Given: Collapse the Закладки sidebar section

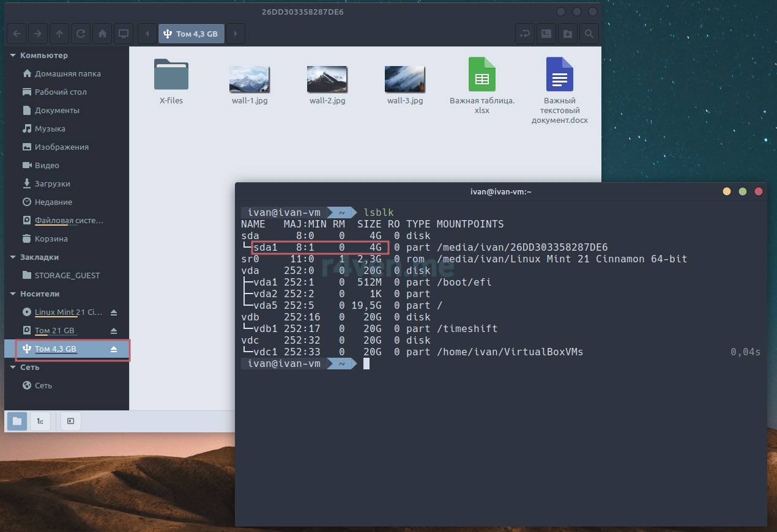Looking at the screenshot, I should tap(13, 257).
